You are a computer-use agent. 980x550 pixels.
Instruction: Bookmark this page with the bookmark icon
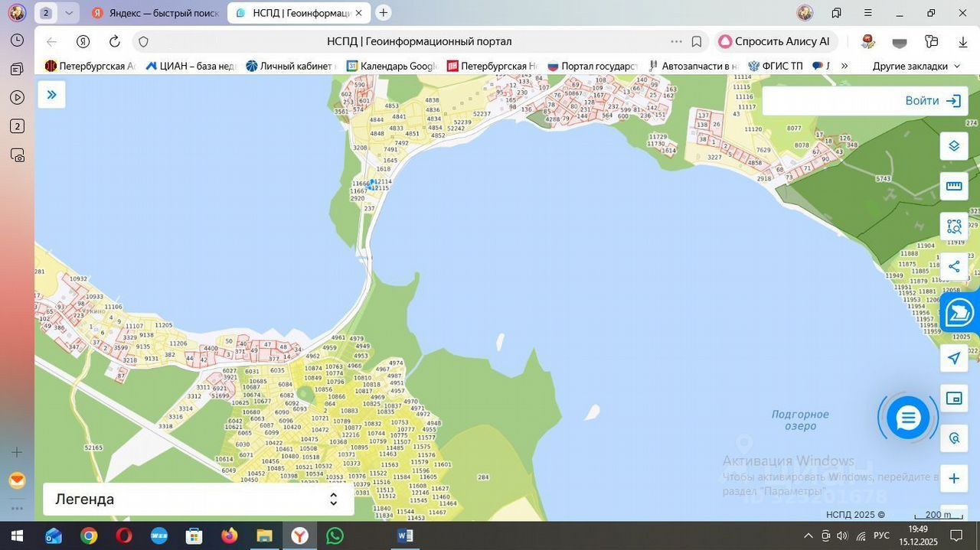[x=697, y=41]
